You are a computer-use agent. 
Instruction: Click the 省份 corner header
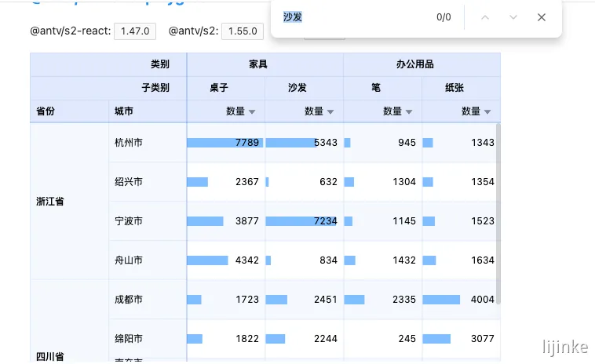coord(69,111)
